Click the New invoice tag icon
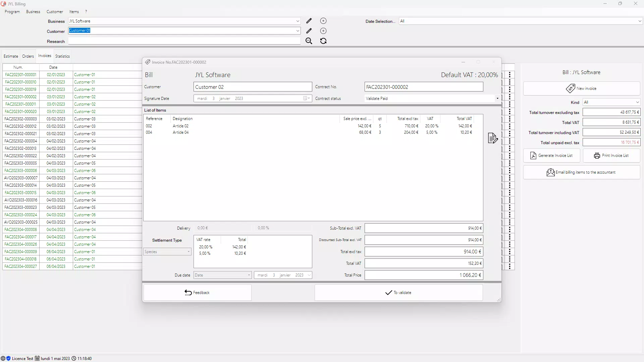Image resolution: width=644 pixels, height=362 pixels. [x=571, y=88]
